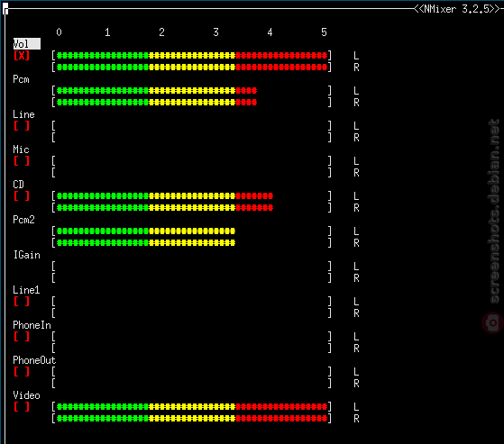The height and width of the screenshot is (444, 504).
Task: Select the highlighted Vol channel label
Action: click(27, 44)
